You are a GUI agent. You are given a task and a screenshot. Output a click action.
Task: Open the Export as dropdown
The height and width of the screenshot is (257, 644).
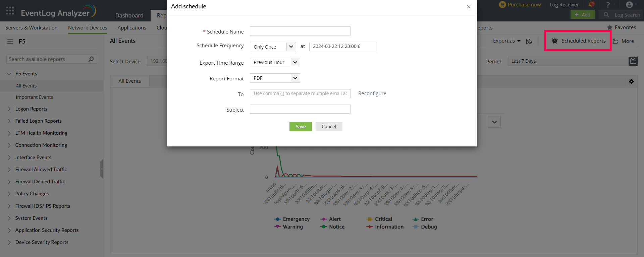pos(506,41)
